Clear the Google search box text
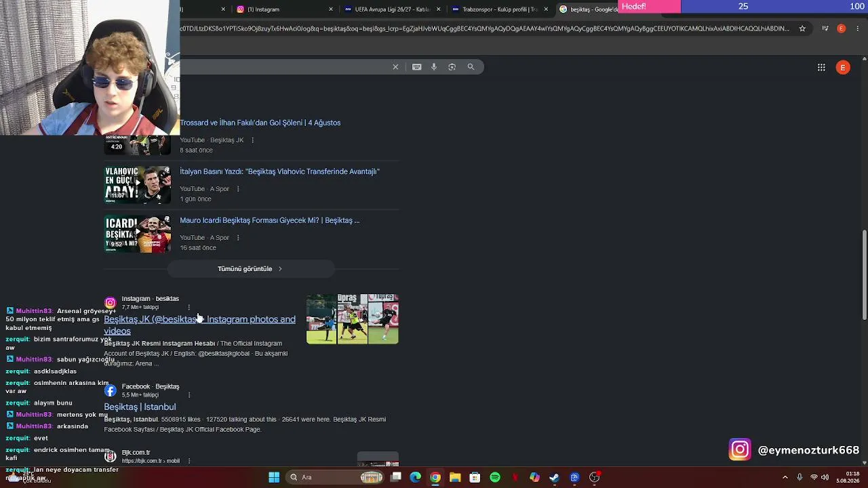This screenshot has height=488, width=868. tap(395, 66)
